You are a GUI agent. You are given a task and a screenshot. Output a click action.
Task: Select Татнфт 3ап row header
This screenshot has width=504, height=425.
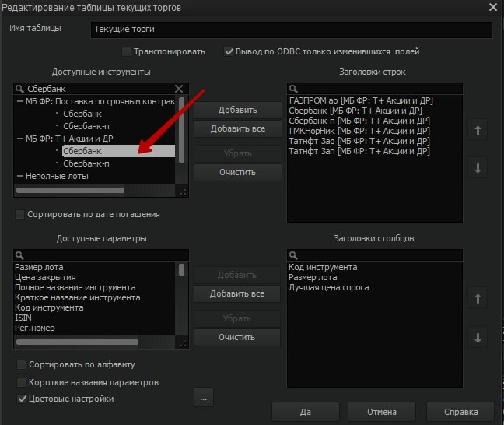pos(359,151)
